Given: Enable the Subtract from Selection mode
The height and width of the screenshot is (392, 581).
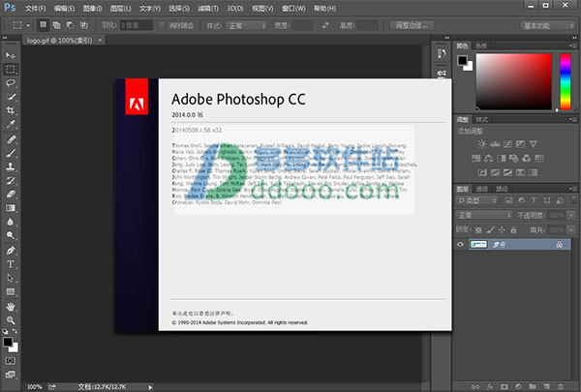Looking at the screenshot, I should pos(70,25).
